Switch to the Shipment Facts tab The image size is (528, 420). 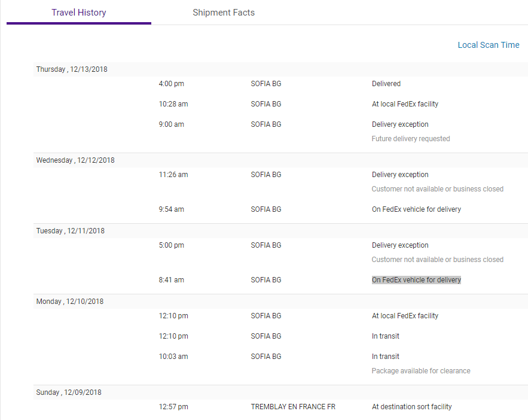(x=224, y=13)
